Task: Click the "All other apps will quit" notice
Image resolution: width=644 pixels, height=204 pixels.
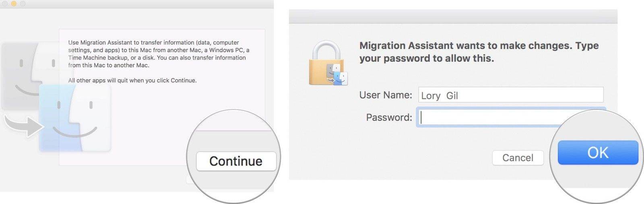Action: tap(132, 80)
